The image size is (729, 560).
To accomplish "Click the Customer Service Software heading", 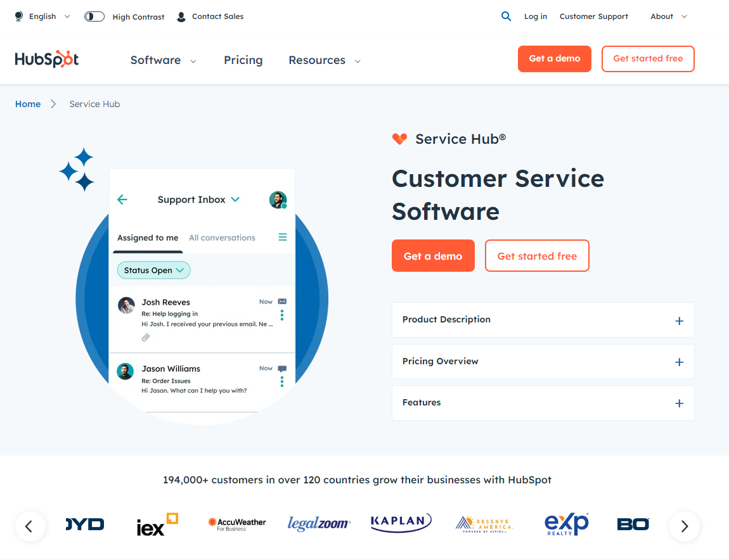I will click(498, 194).
